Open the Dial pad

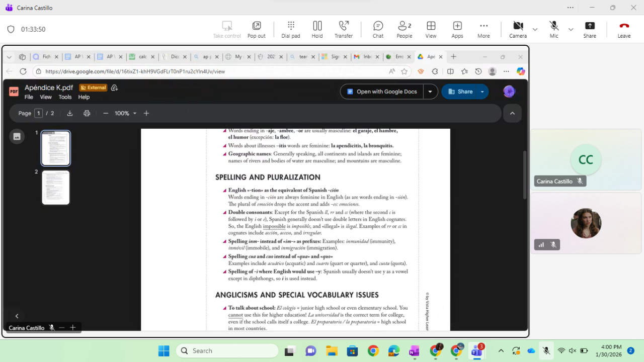click(x=290, y=29)
